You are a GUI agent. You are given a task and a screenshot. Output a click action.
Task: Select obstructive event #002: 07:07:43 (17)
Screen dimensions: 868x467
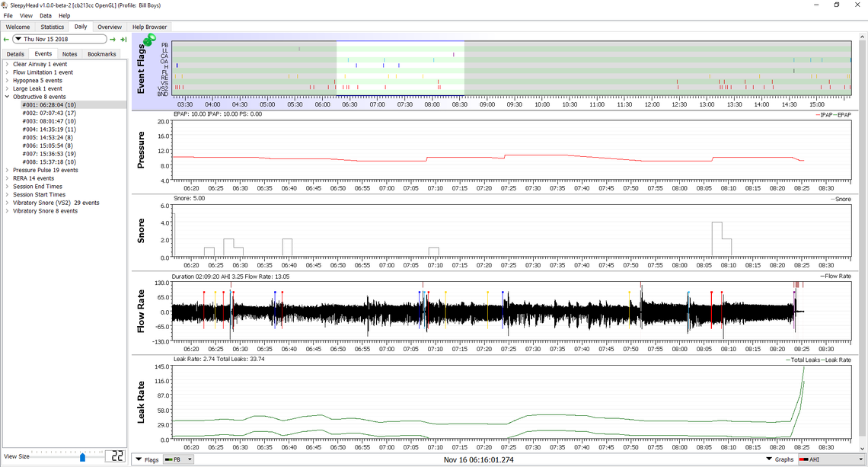49,113
